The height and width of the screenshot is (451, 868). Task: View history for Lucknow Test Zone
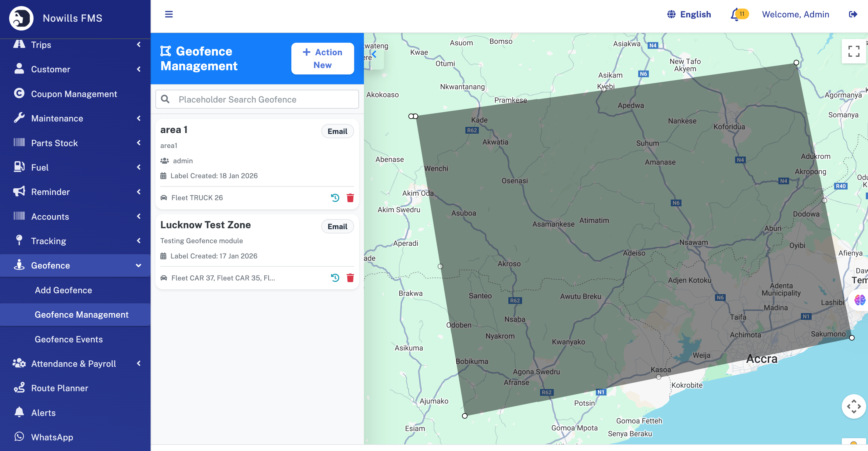pyautogui.click(x=335, y=278)
